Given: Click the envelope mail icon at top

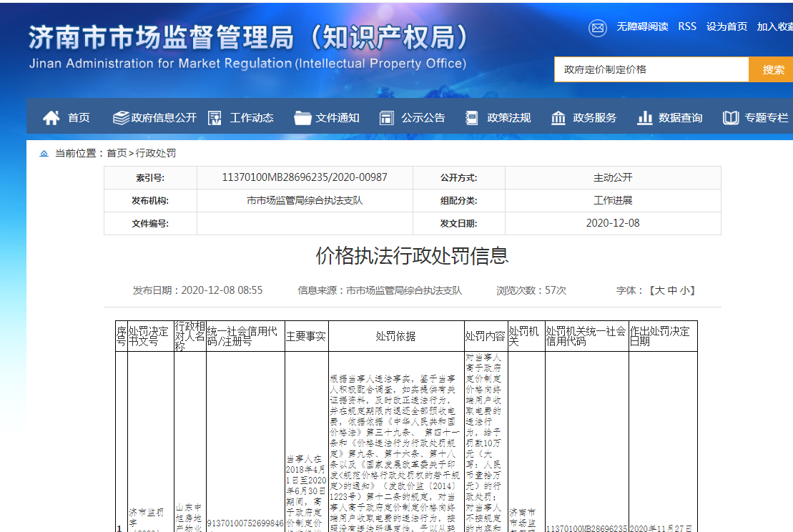Looking at the screenshot, I should point(597,27).
